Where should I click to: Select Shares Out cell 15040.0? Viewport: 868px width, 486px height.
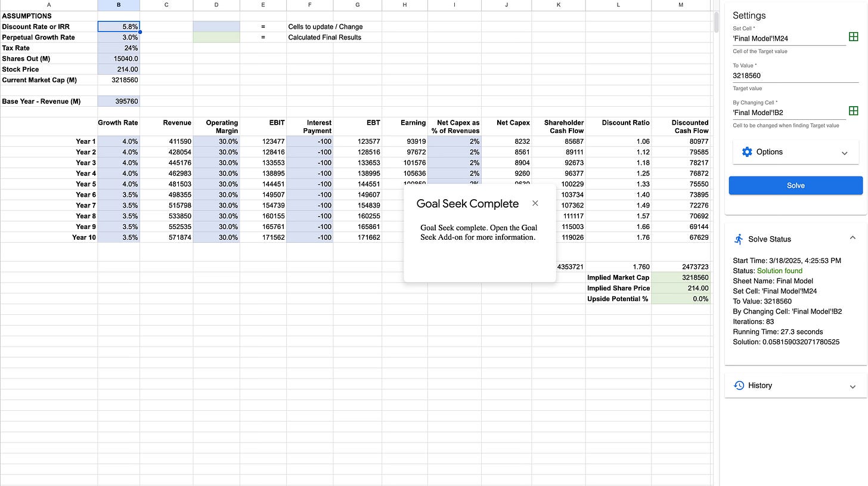point(119,59)
